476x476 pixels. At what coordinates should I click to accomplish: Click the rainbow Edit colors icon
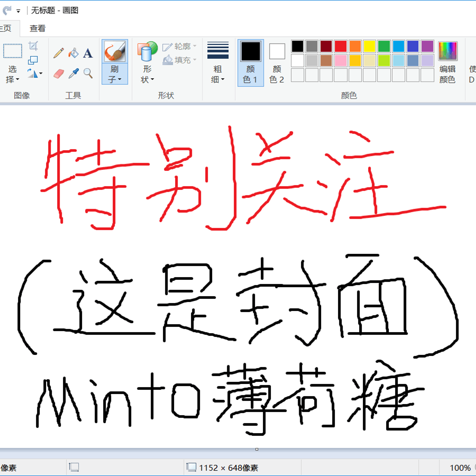(447, 51)
